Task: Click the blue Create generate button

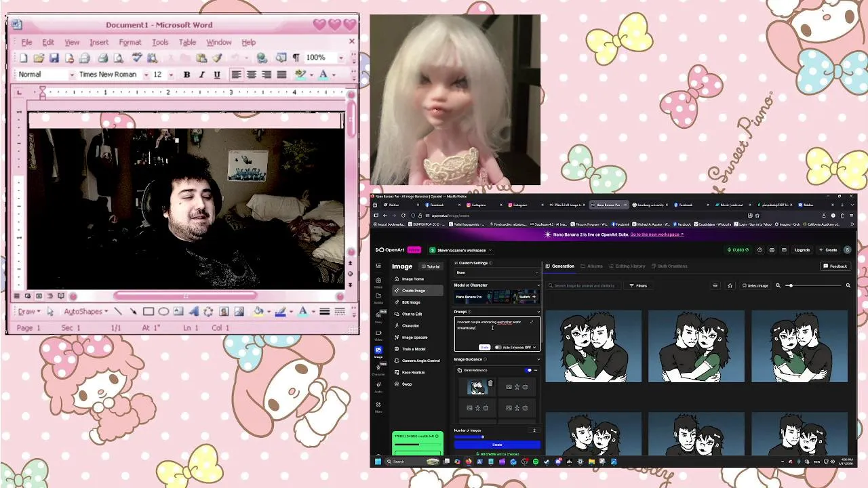Action: click(497, 445)
